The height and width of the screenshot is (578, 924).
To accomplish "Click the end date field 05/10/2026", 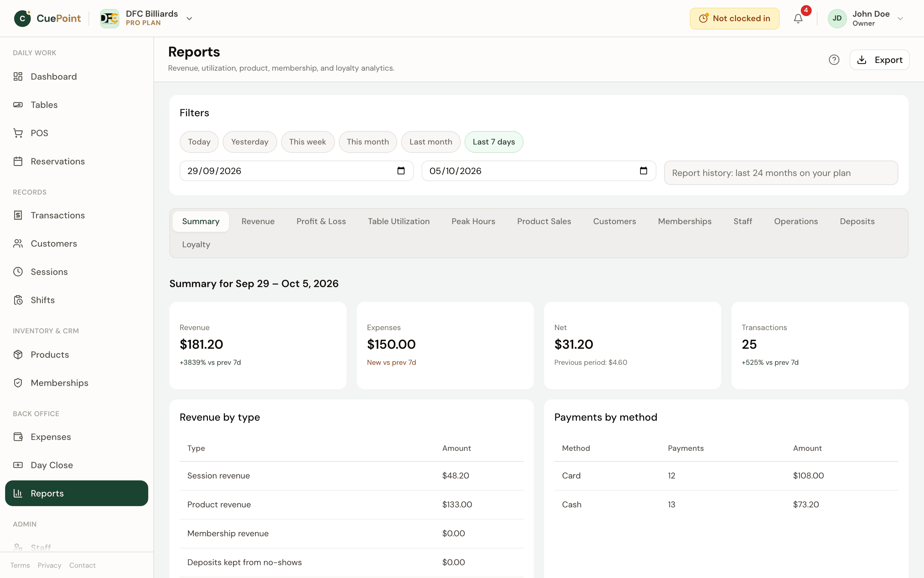I will pos(539,171).
